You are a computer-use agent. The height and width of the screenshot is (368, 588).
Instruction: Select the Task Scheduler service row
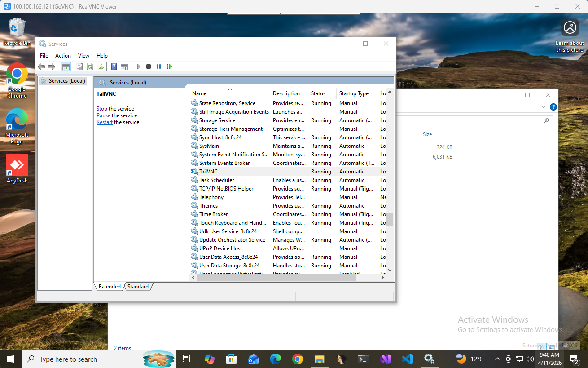click(216, 180)
